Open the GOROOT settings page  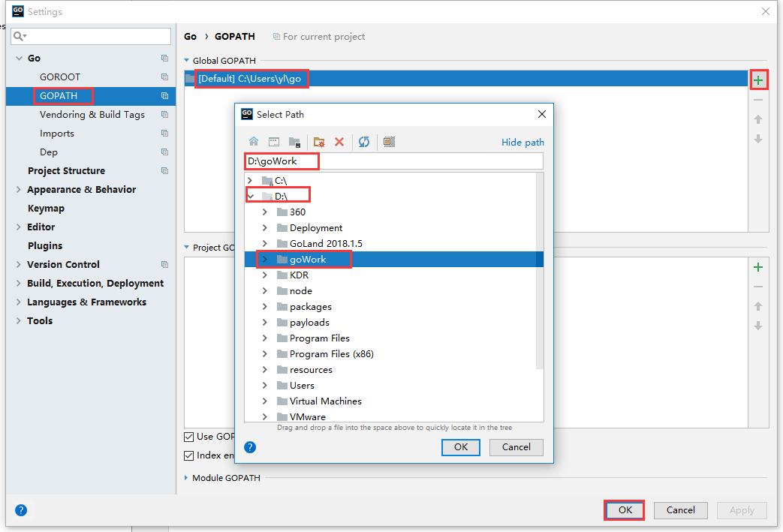60,77
